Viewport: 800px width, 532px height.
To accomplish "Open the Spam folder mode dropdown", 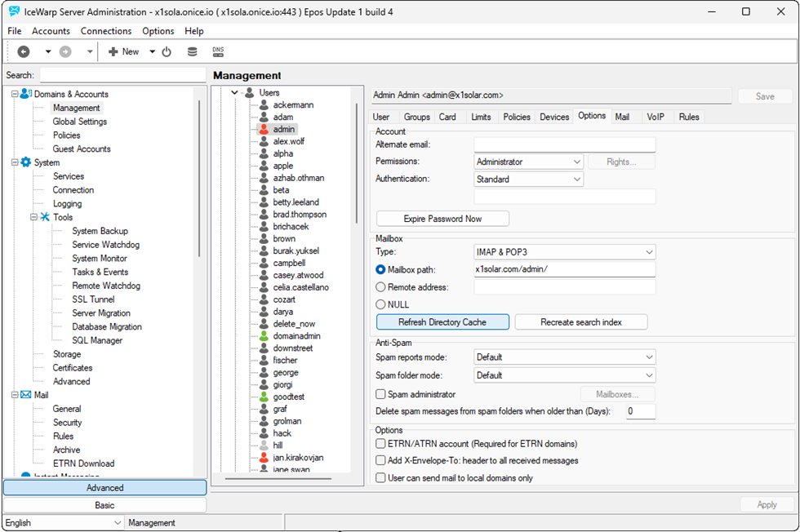I will click(565, 375).
